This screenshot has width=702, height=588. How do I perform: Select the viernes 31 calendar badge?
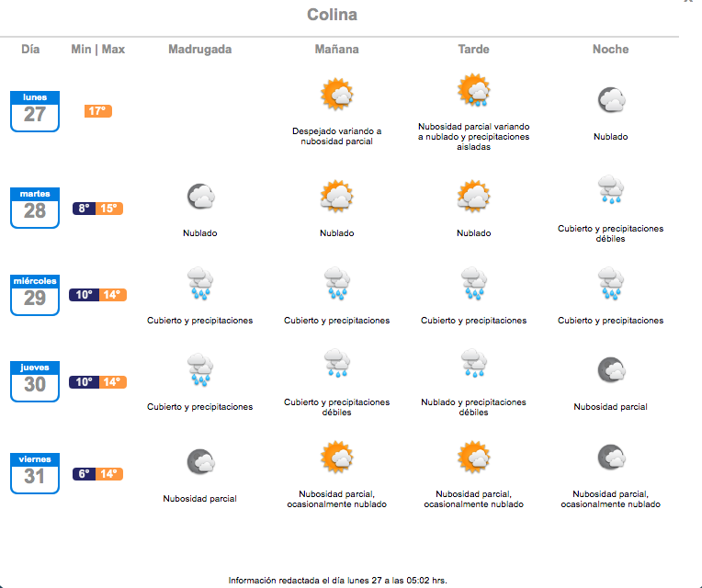[35, 473]
